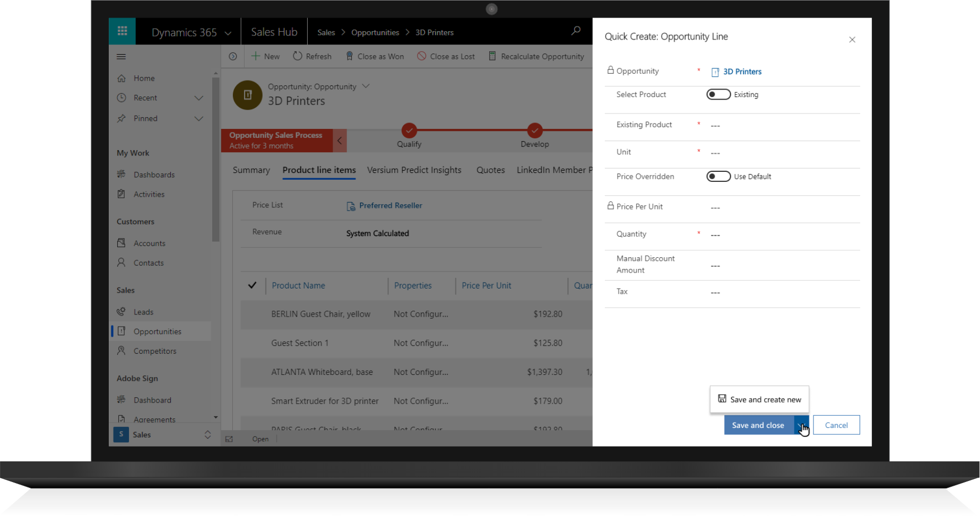The width and height of the screenshot is (980, 516).
Task: Open the Office 365 app launcher grid
Action: click(122, 31)
